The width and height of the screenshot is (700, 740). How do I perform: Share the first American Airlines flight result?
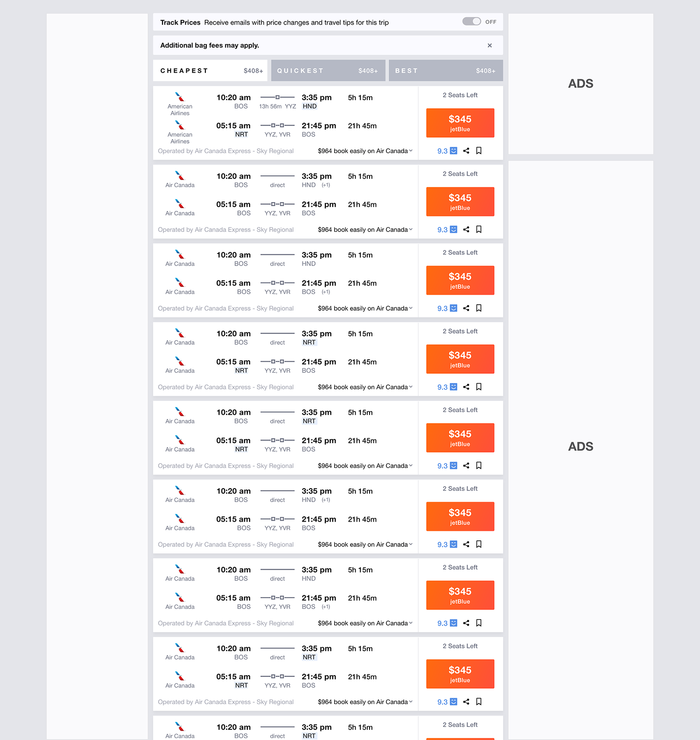pos(466,151)
